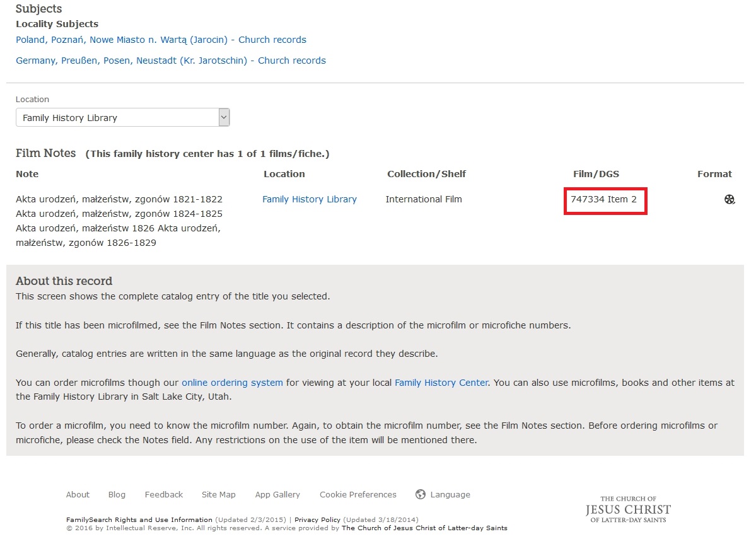Click the microfilm reel format icon

point(730,200)
